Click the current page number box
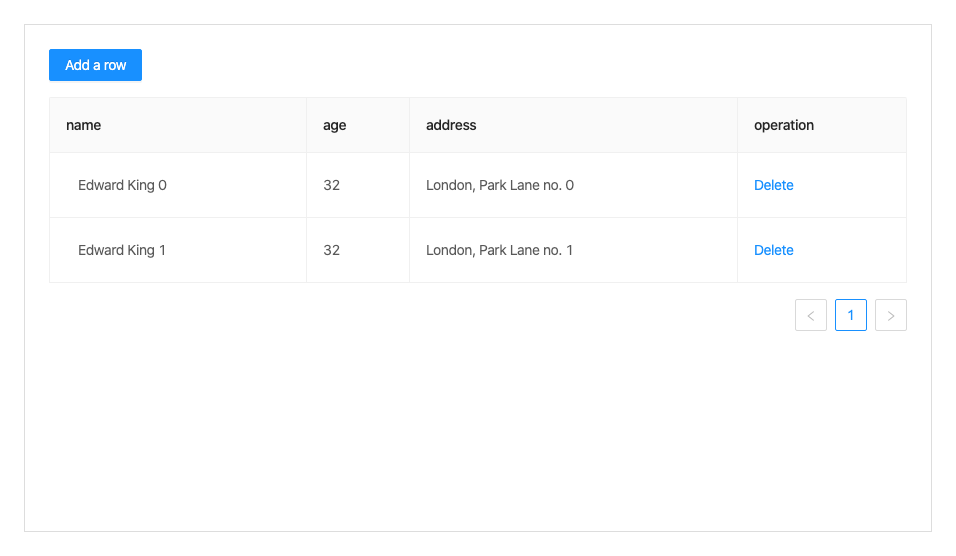 click(x=851, y=315)
